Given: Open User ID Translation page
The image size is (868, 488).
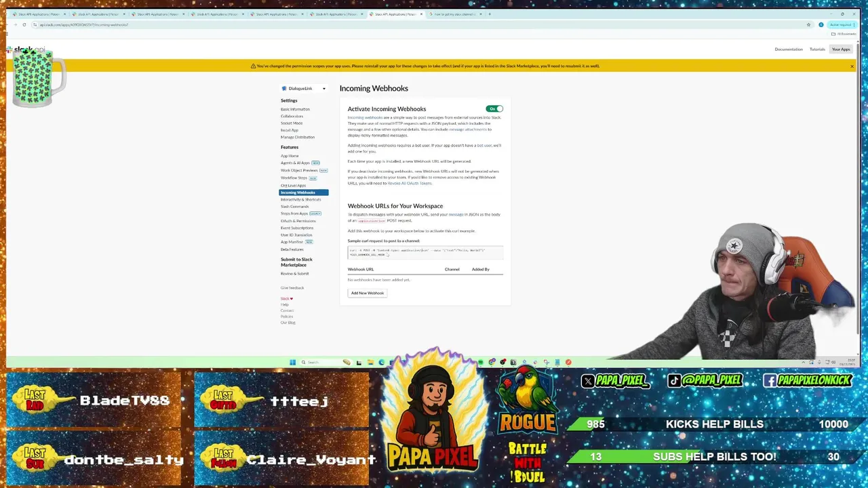Looking at the screenshot, I should 296,235.
